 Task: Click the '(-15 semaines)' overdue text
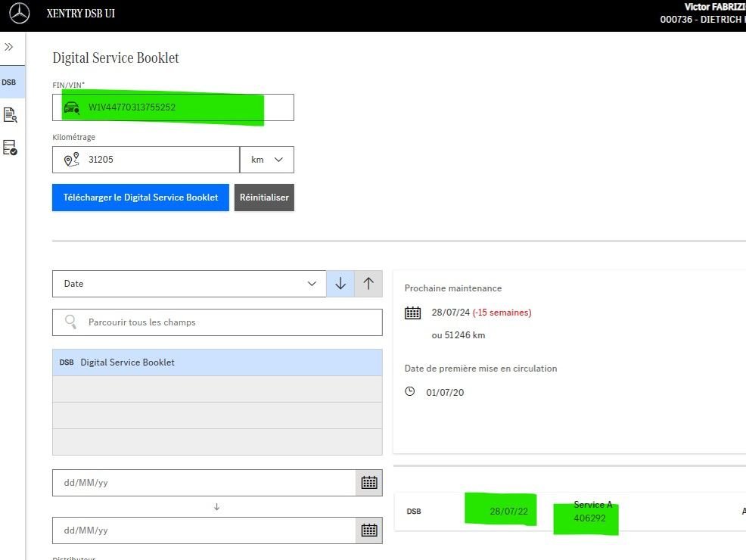point(502,313)
